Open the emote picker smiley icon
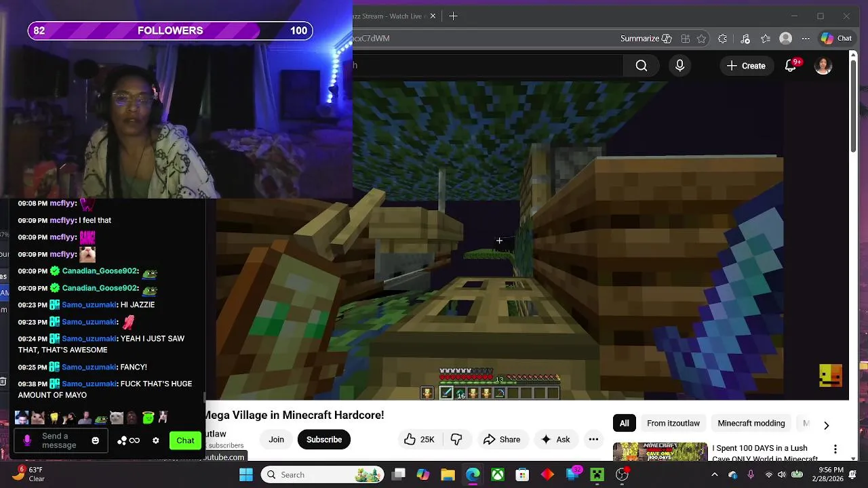This screenshot has width=868, height=488. coord(96,441)
